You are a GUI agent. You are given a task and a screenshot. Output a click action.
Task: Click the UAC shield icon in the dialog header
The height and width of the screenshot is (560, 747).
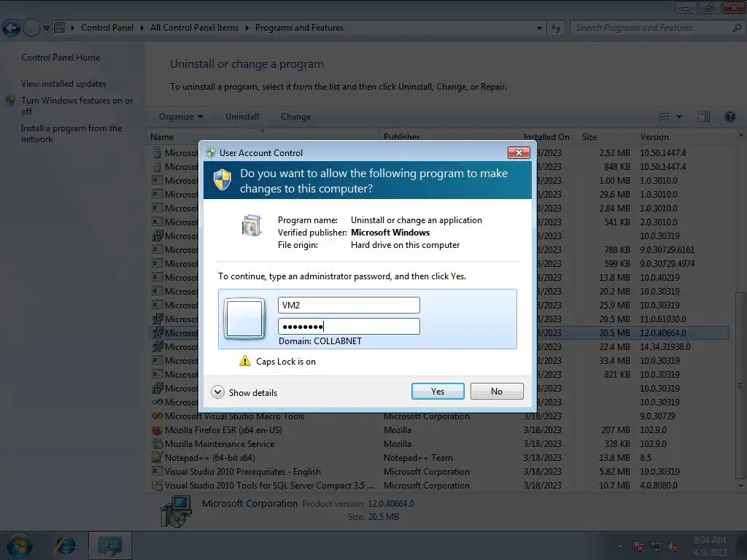coord(222,180)
